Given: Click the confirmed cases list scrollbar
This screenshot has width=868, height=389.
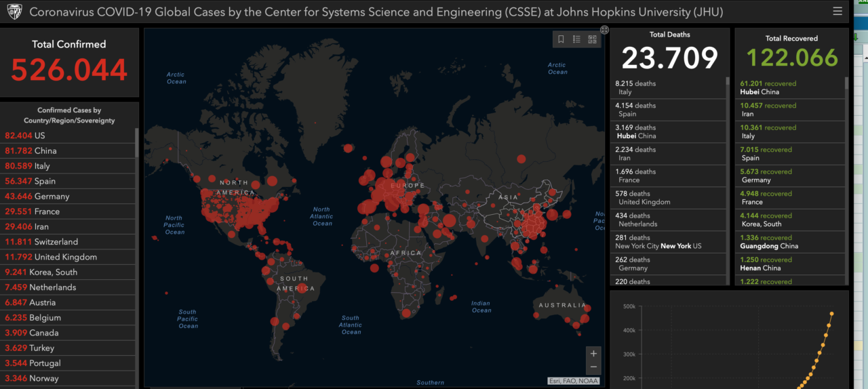Looking at the screenshot, I should click(x=137, y=142).
